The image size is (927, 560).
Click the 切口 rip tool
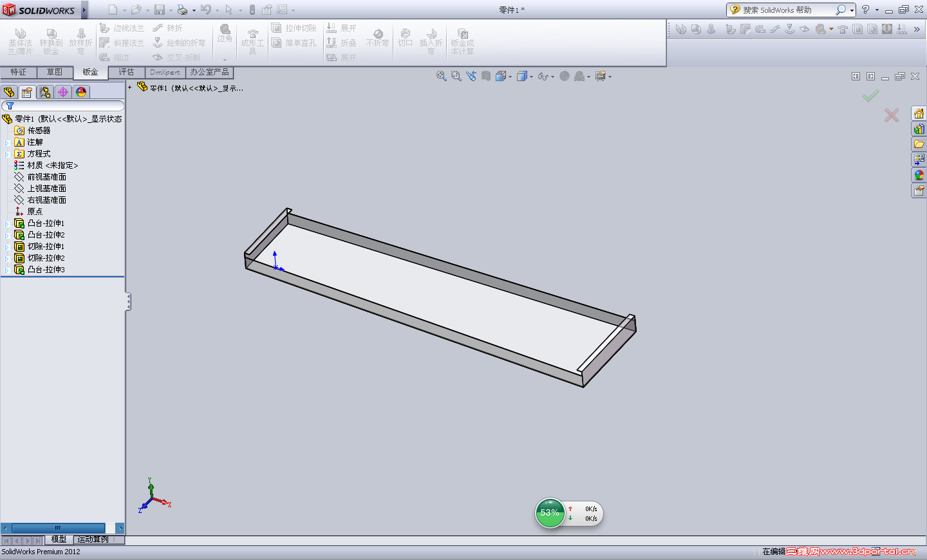pos(405,38)
